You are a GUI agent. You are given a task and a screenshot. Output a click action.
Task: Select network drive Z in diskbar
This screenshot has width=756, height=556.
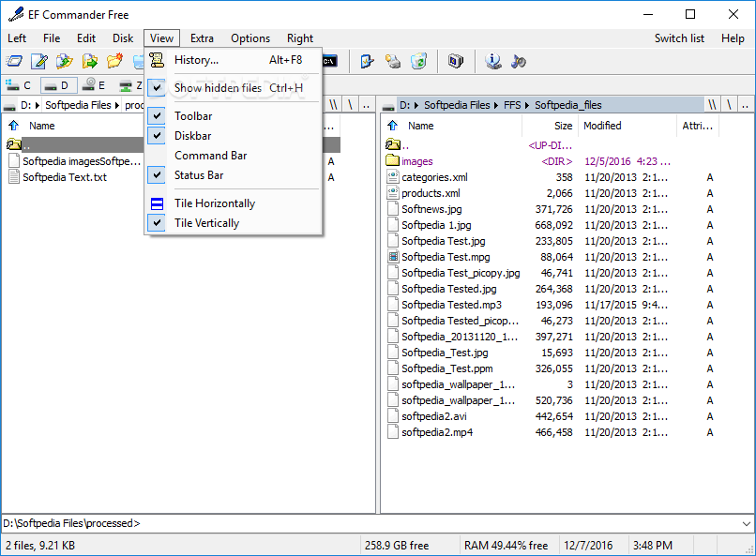(130, 85)
